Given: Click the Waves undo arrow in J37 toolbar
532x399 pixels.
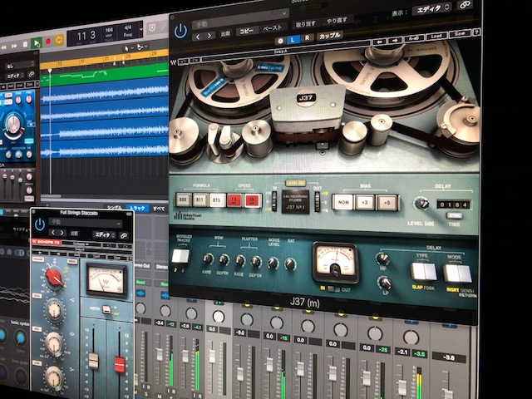Looking at the screenshot, I should (184, 62).
